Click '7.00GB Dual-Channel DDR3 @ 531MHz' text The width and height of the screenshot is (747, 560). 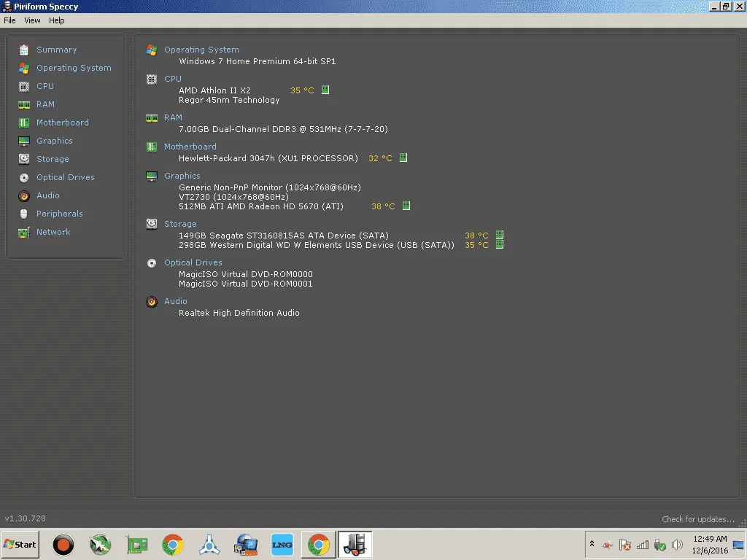click(x=260, y=129)
